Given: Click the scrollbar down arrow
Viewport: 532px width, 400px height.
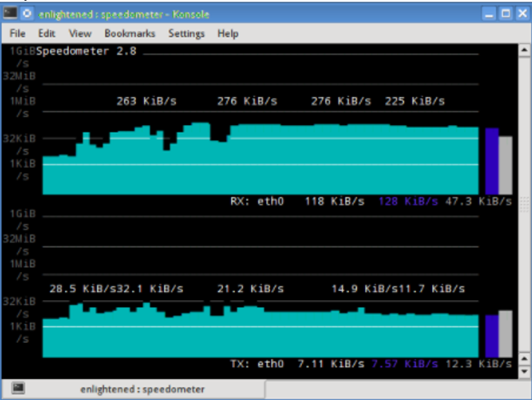Looking at the screenshot, I should pos(524,370).
